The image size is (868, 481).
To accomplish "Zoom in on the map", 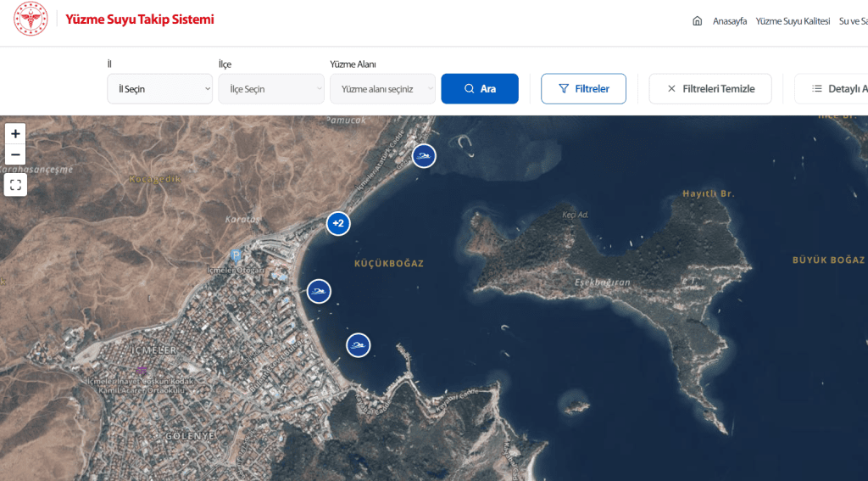I will point(15,134).
